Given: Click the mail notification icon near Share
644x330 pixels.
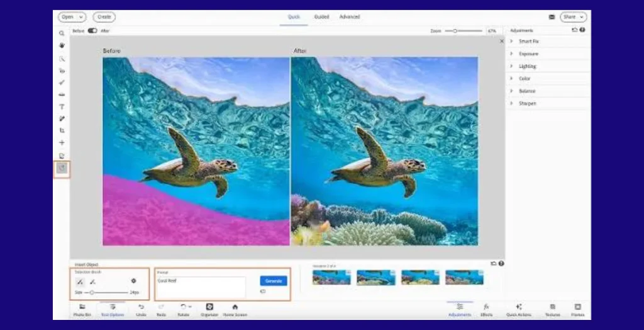Looking at the screenshot, I should click(552, 17).
